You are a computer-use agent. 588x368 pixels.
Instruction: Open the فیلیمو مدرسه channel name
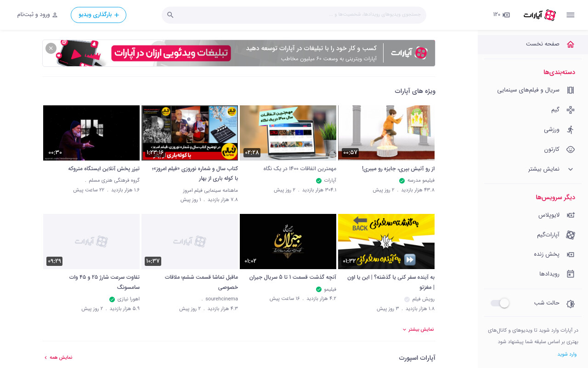point(421,181)
